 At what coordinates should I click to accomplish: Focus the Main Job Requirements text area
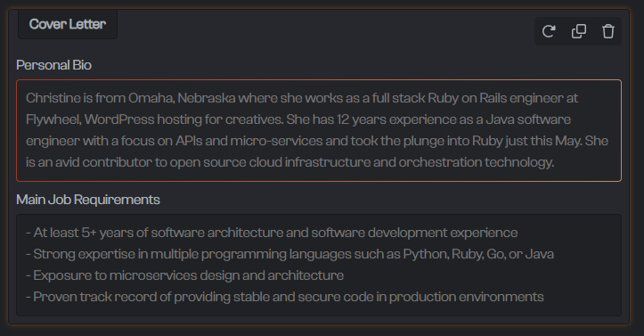pyautogui.click(x=319, y=265)
